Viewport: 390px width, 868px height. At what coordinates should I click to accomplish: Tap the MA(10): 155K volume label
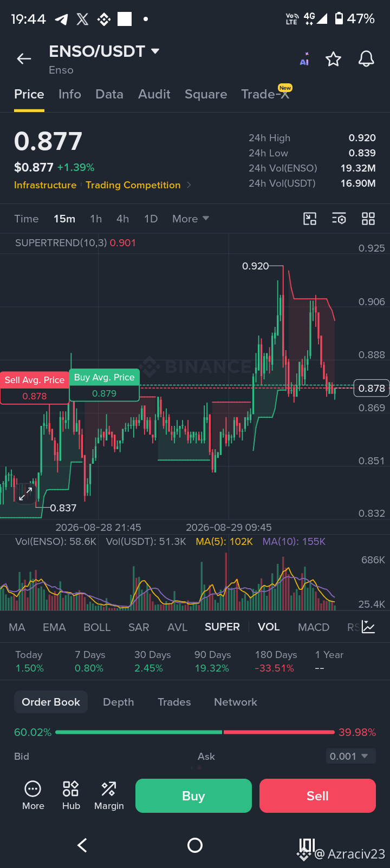(x=294, y=542)
